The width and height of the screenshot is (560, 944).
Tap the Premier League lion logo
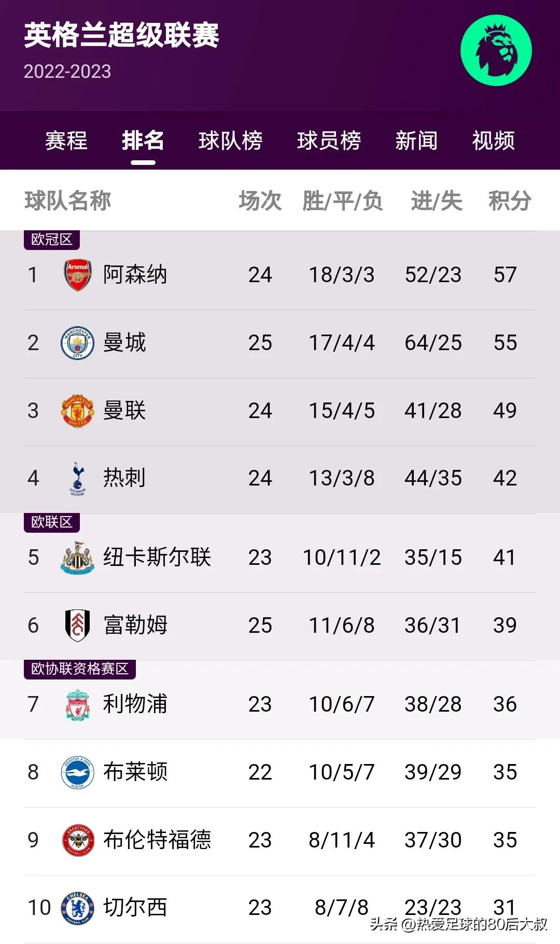point(496,50)
